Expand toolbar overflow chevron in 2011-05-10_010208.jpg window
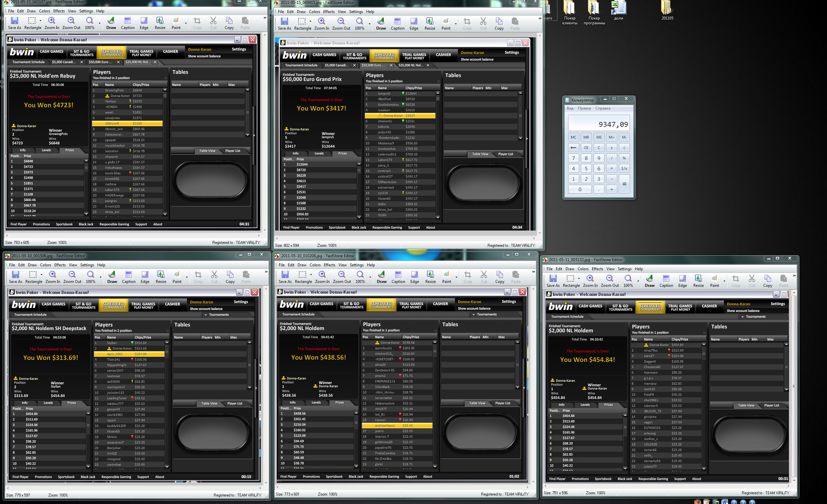 click(533, 272)
